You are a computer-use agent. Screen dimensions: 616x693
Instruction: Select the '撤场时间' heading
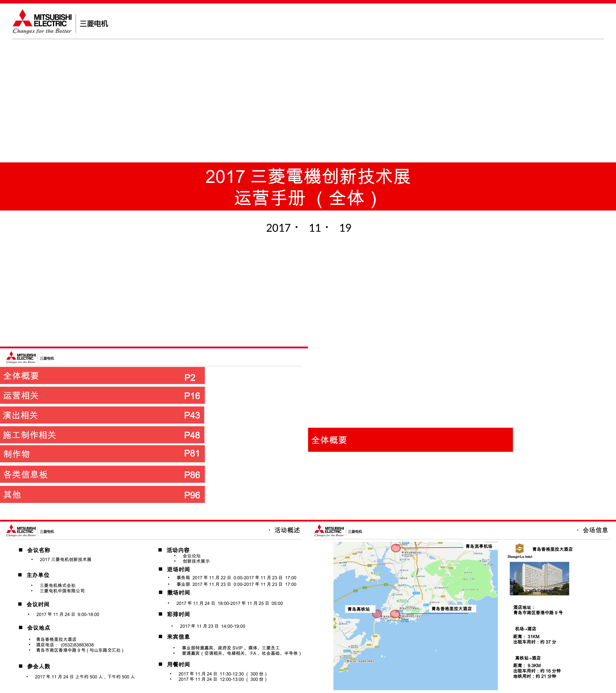click(178, 592)
